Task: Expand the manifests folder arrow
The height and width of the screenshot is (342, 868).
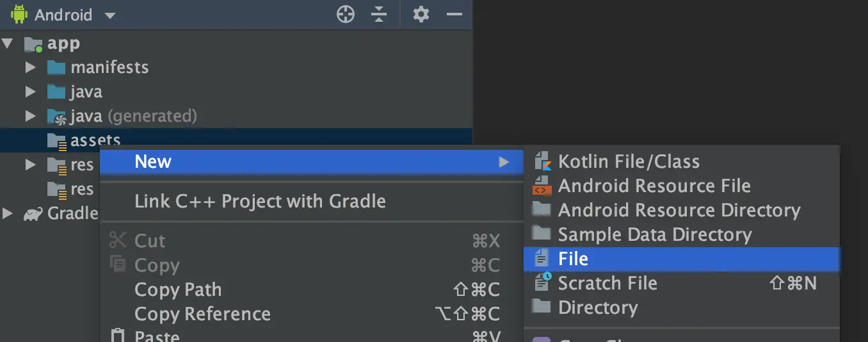Action: [30, 67]
